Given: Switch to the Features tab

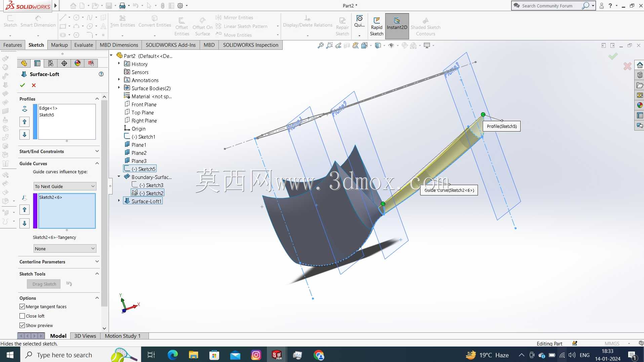Looking at the screenshot, I should (12, 45).
